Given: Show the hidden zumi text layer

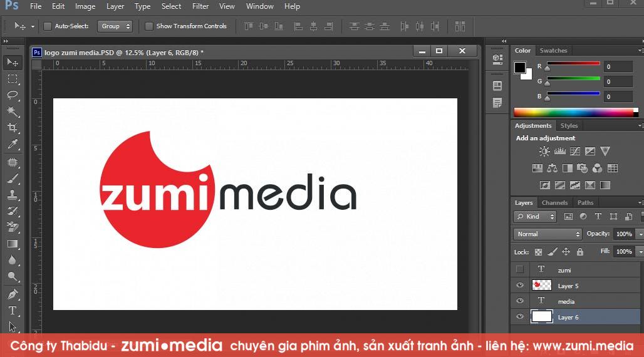Looking at the screenshot, I should (519, 269).
